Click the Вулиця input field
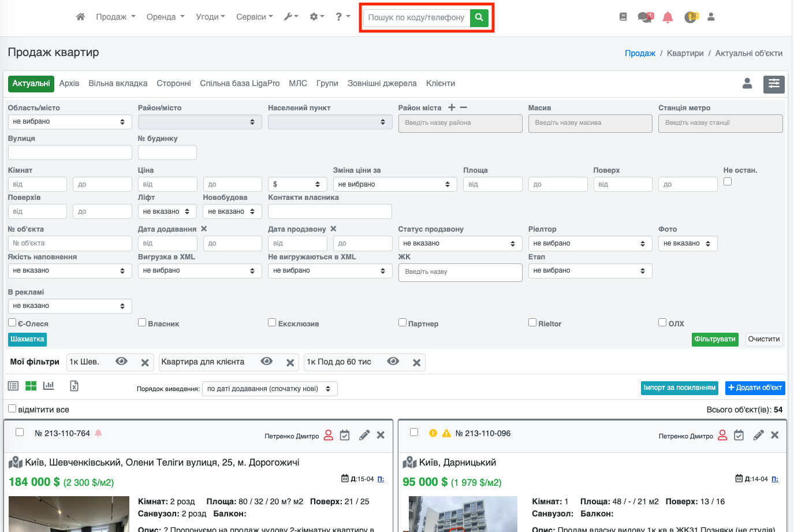 (x=70, y=152)
